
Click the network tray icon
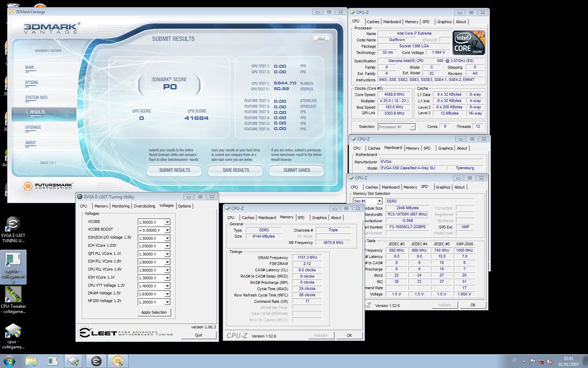point(541,361)
